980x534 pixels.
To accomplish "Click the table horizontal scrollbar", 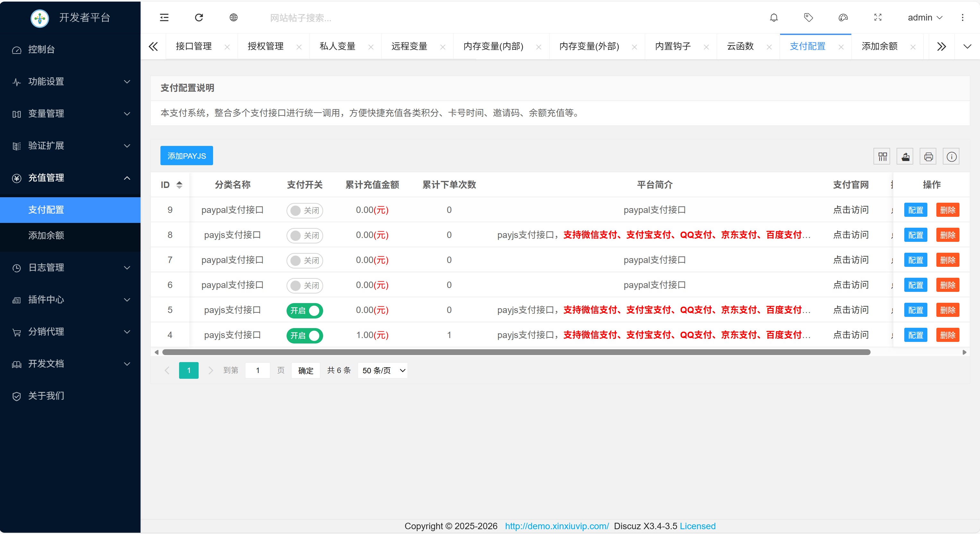I will (516, 352).
